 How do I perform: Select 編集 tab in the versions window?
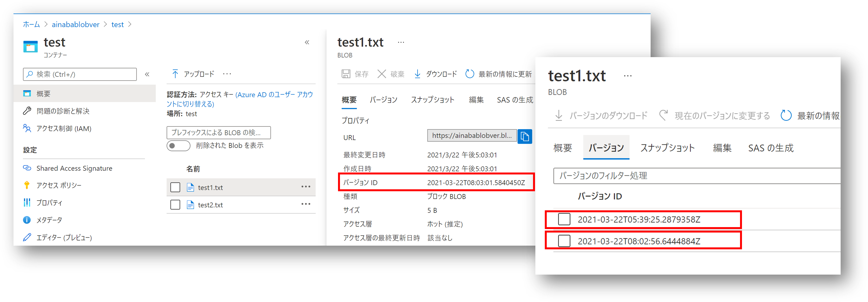coord(722,148)
